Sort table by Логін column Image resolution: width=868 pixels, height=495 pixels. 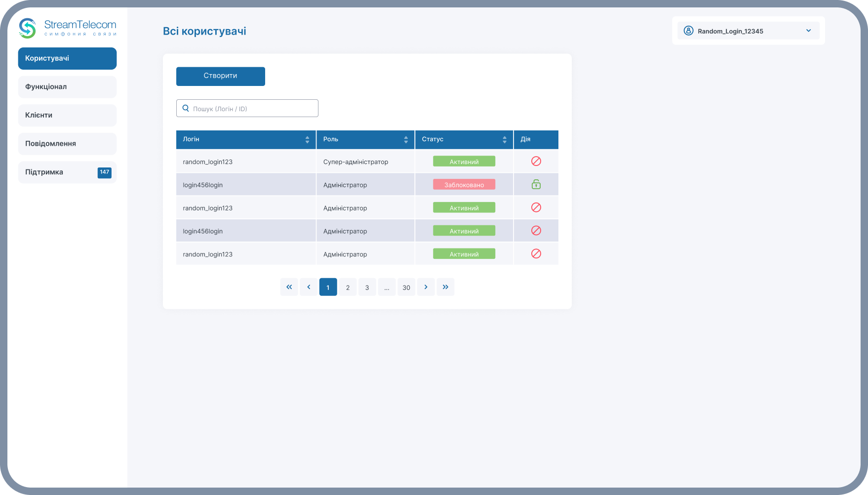pos(307,140)
